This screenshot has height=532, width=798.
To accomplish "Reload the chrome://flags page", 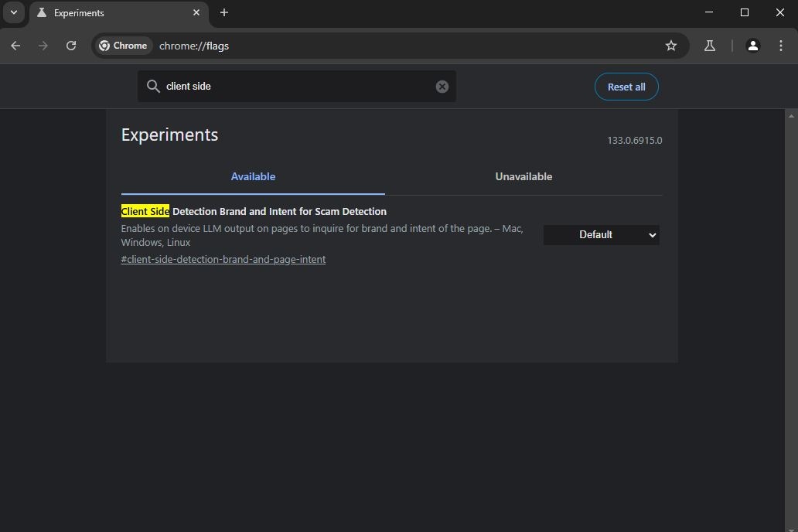I will pos(71,46).
